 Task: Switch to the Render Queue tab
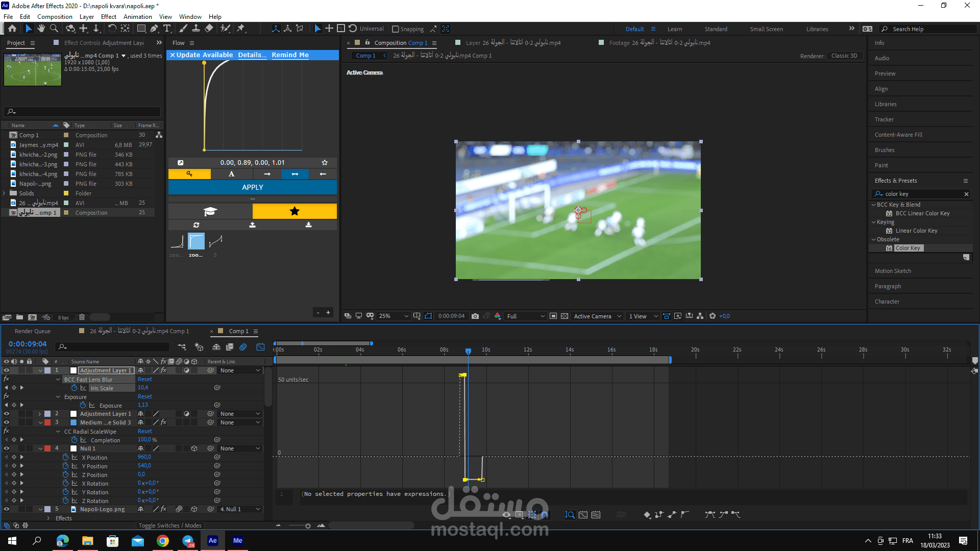pos(33,331)
